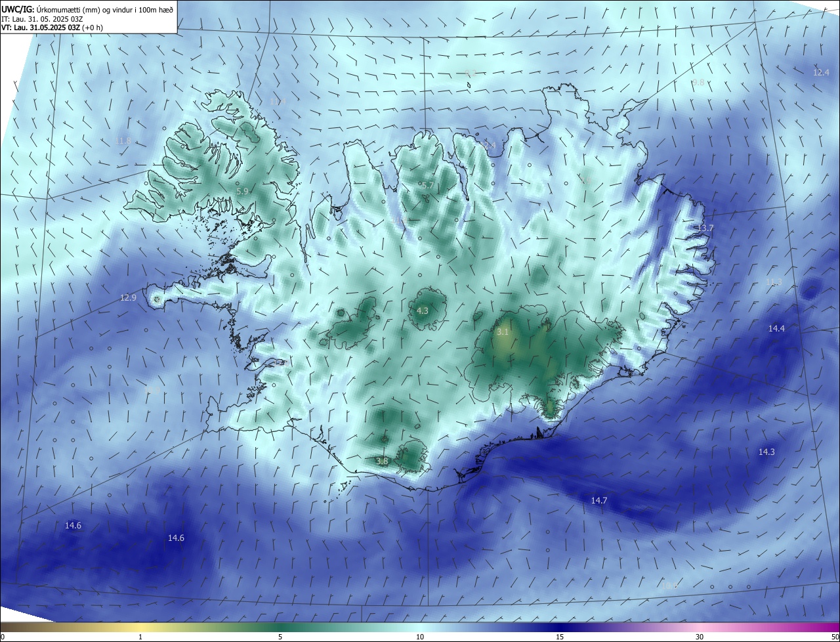Click the 14.4 value label
The image size is (840, 642).
776,328
